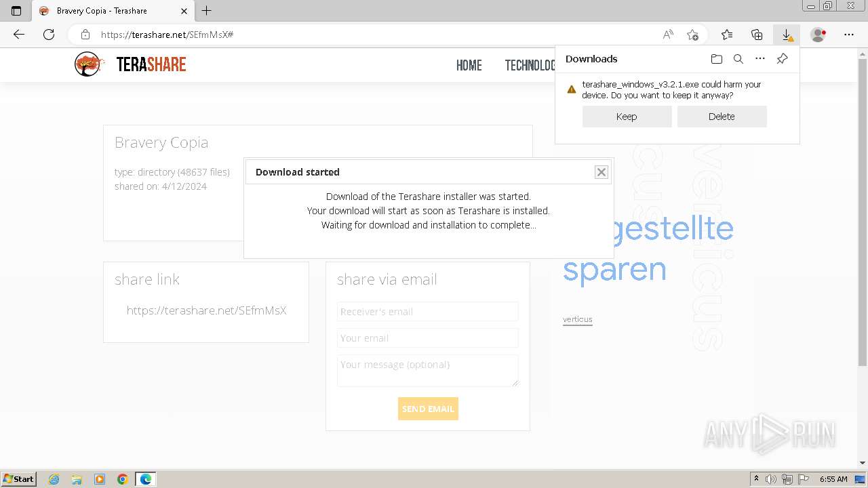Open the Collections icon
This screenshot has height=488, width=868.
click(x=757, y=35)
